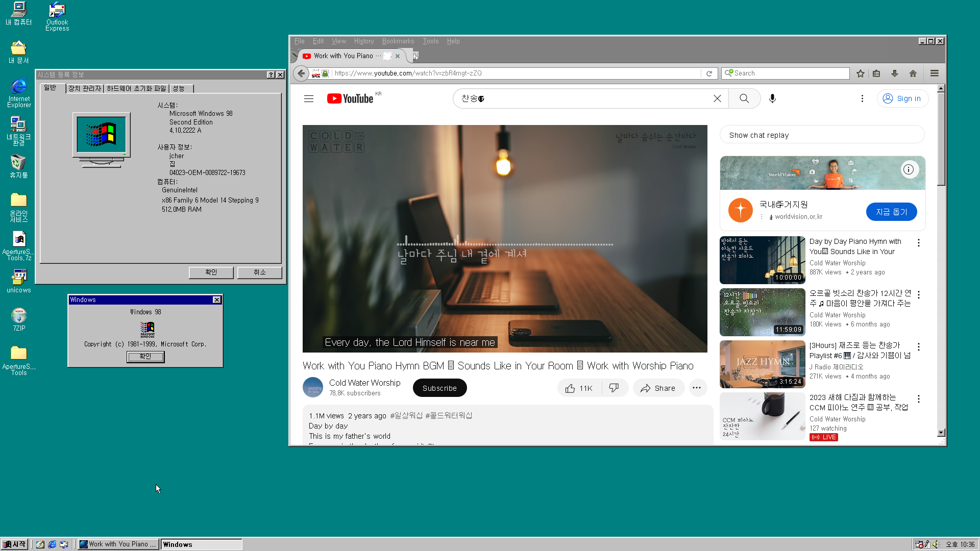Screen dimensions: 980x551
Task: Click 확인 in system properties dialog
Action: pos(211,272)
